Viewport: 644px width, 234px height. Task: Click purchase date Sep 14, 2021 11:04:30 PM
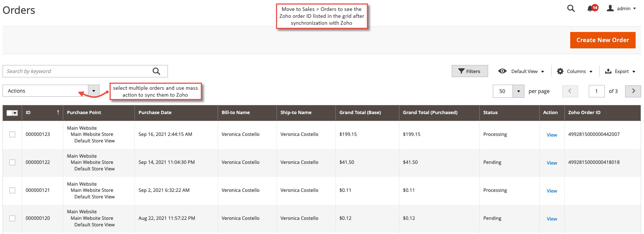[x=166, y=162]
